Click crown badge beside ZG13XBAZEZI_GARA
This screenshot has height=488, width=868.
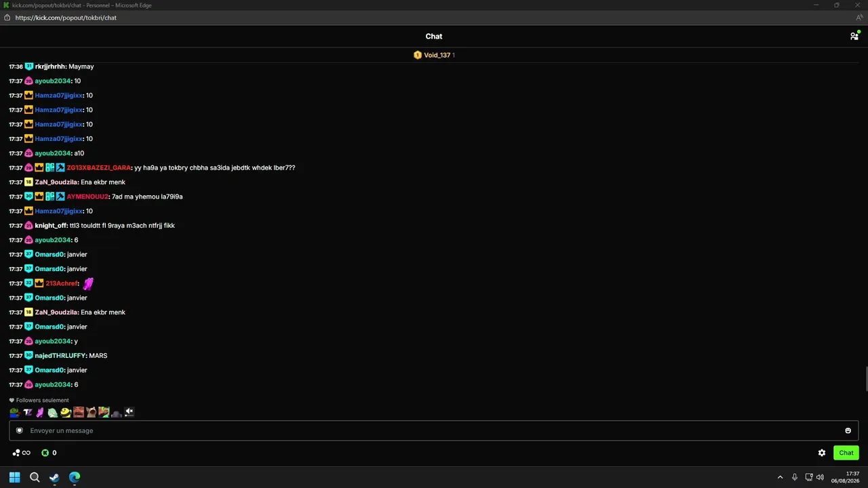click(39, 167)
